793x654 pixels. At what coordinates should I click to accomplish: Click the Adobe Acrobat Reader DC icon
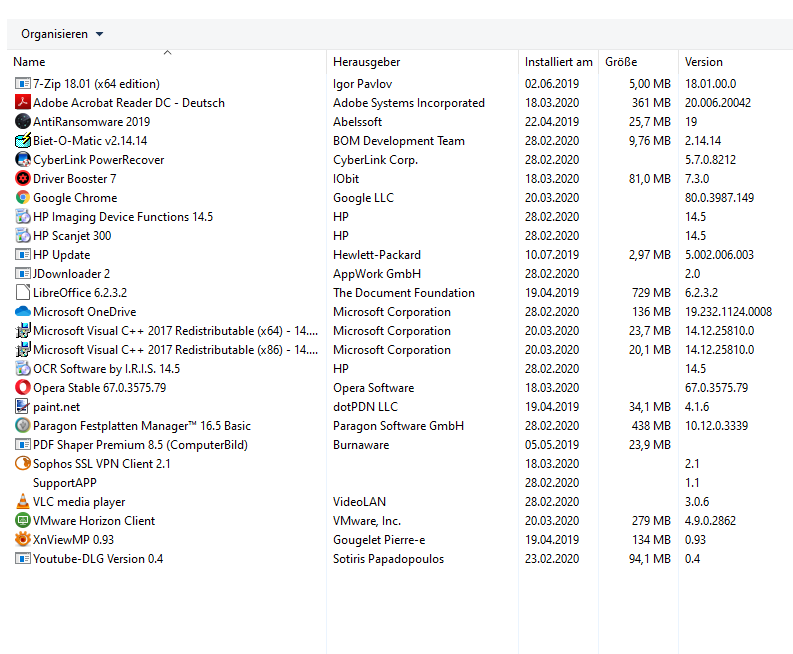[23, 103]
